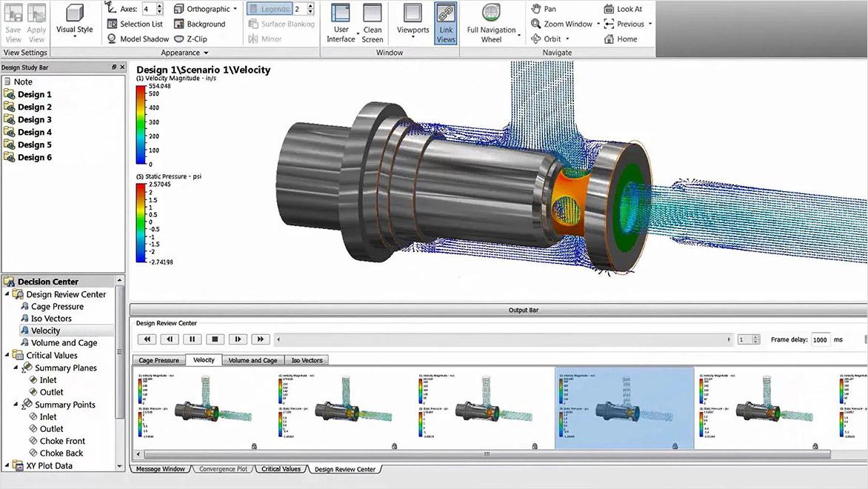Click the Apply View button

point(36,19)
